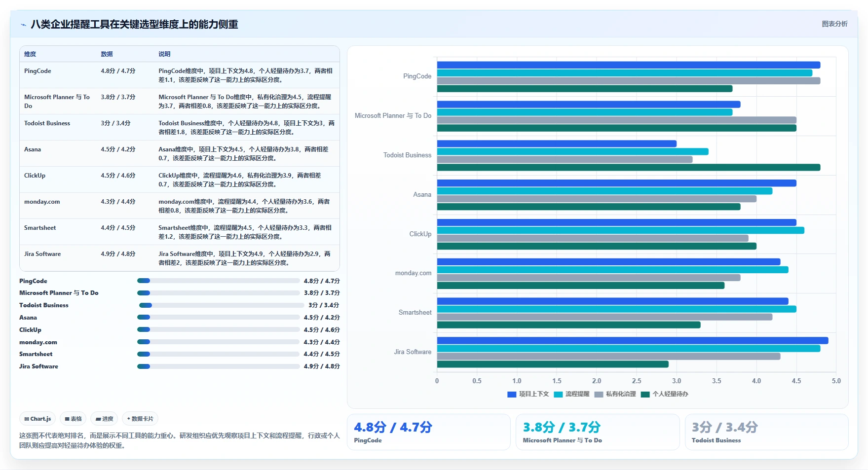Viewport: 868px width, 470px height.
Task: Click the Jira Software 个人轻量待办 dark green bar
Action: (553, 364)
